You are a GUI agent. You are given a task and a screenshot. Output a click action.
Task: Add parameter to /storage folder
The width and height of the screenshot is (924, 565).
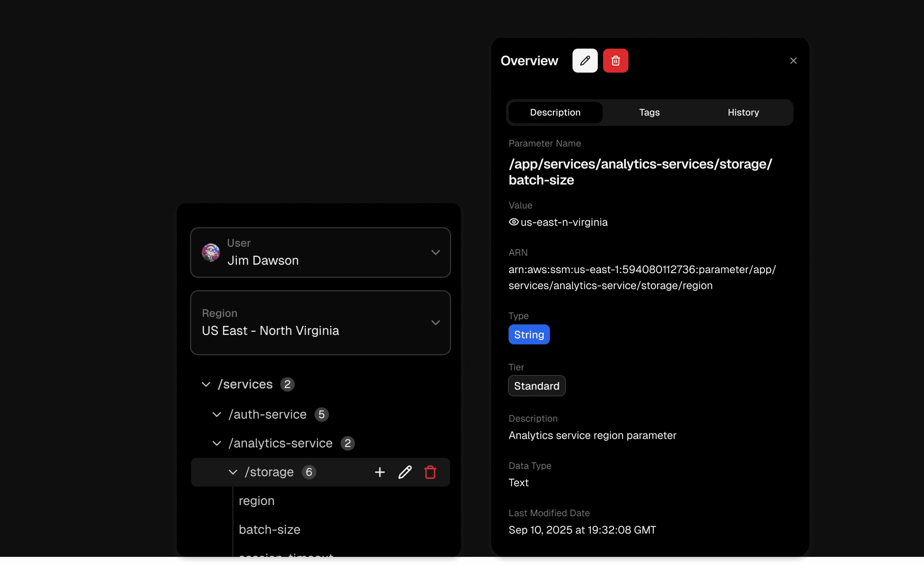(x=379, y=472)
